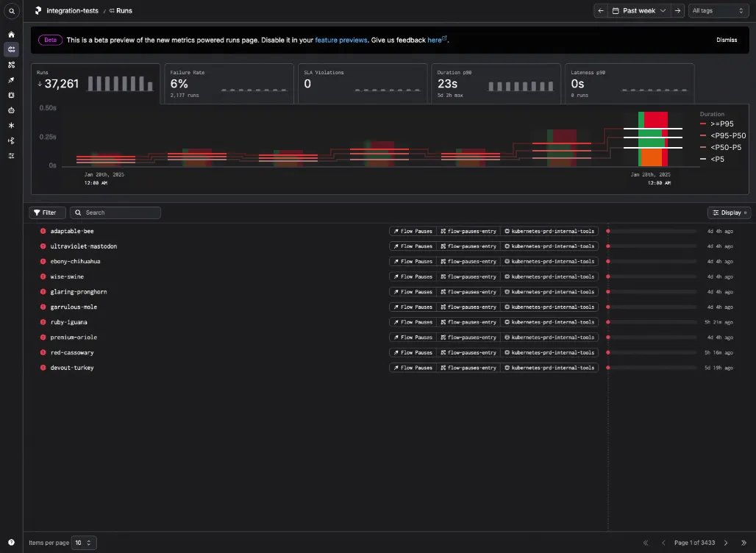
Task: Click kubernetes-prd-internal-tools tag on ebony-chihuahua row
Action: [x=549, y=261]
